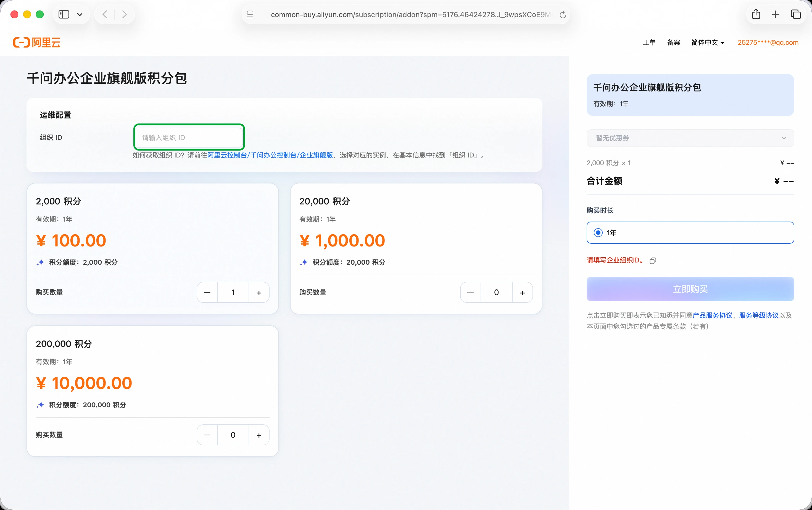Go forward with the browser forward arrow
The width and height of the screenshot is (812, 510).
point(125,14)
